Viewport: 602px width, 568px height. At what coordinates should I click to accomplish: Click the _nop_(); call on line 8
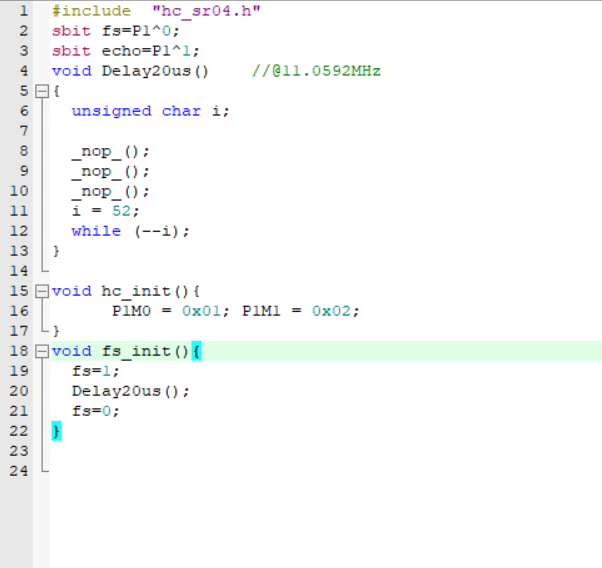(111, 151)
